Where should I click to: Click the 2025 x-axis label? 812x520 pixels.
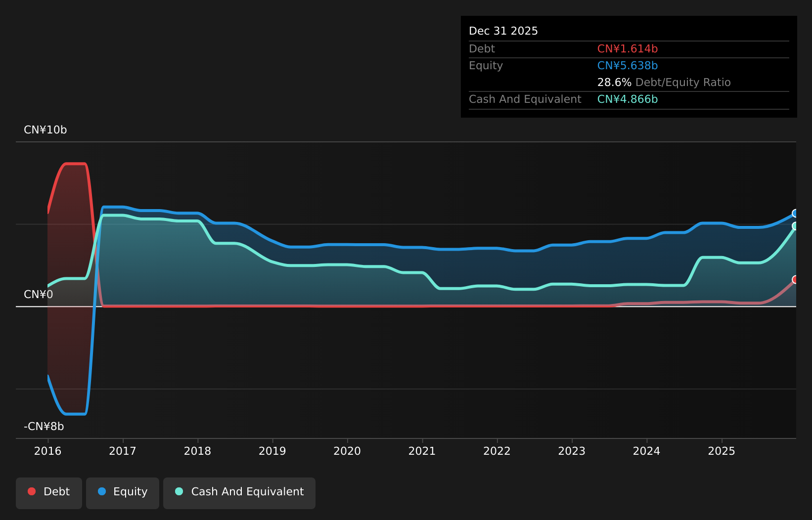(x=722, y=451)
